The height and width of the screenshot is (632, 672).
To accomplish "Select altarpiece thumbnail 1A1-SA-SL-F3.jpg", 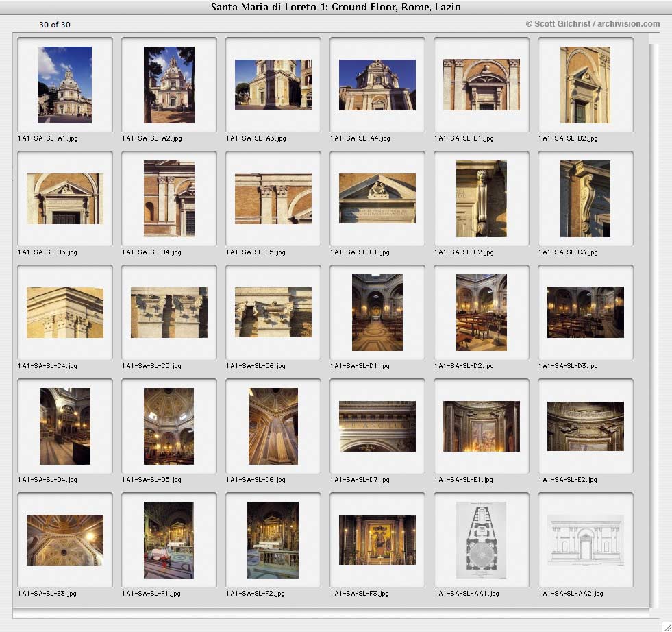I will pos(377,540).
